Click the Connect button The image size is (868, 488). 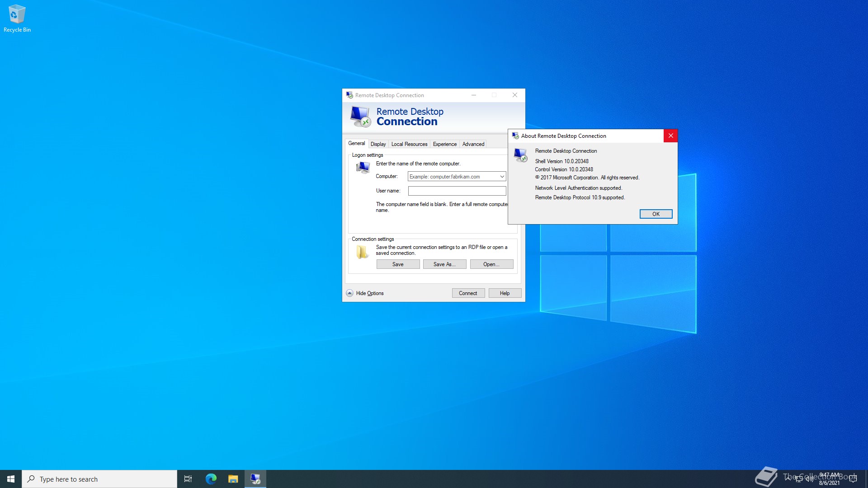468,293
